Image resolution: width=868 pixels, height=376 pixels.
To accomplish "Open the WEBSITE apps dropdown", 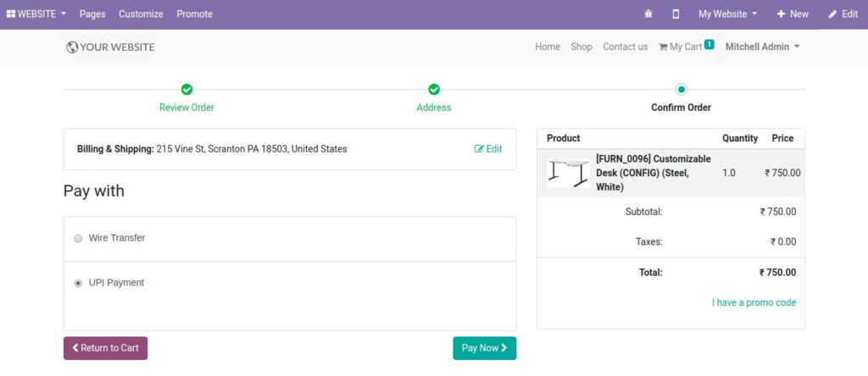I will pyautogui.click(x=36, y=14).
